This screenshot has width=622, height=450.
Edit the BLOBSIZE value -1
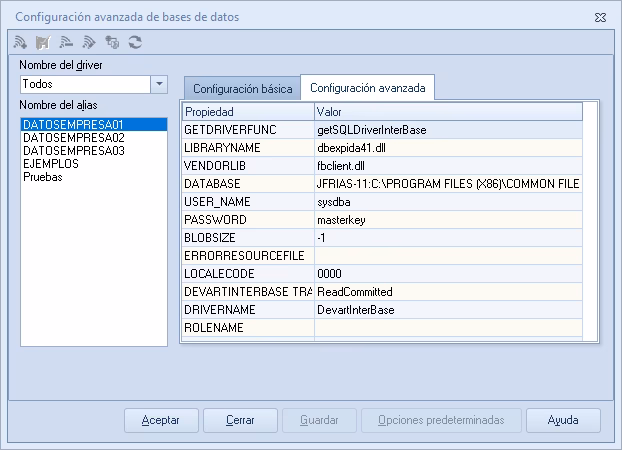point(449,238)
